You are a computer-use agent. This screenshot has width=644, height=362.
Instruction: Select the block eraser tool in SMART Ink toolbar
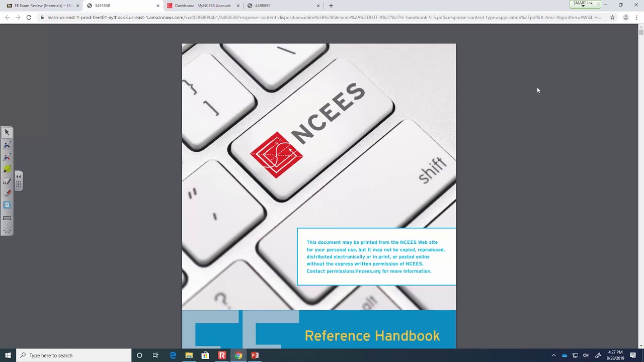click(x=7, y=181)
